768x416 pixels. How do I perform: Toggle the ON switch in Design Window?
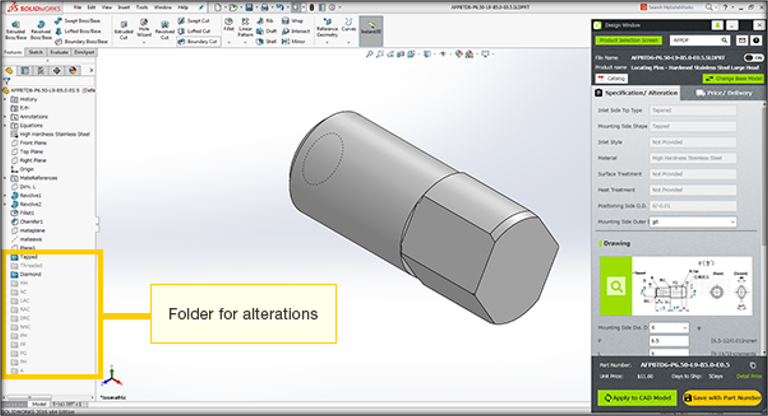(752, 59)
